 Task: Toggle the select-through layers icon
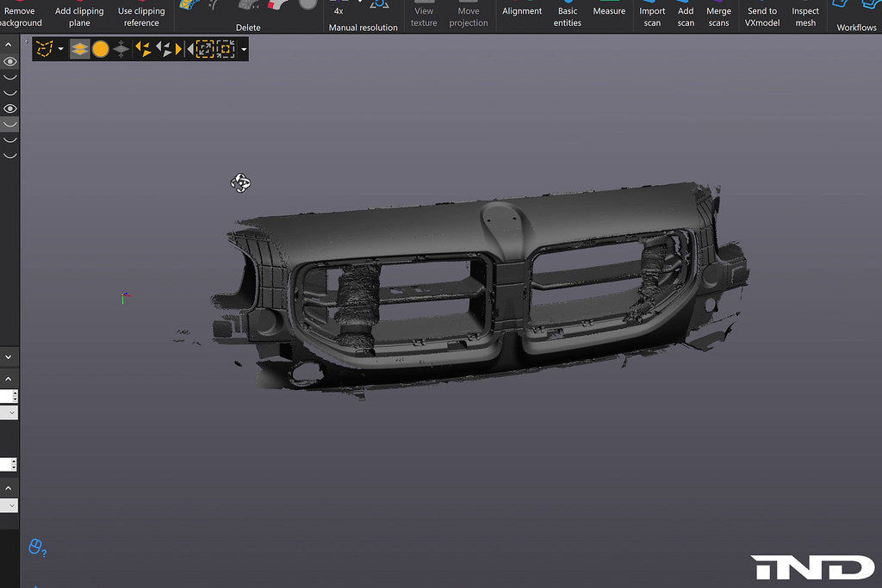coord(80,49)
